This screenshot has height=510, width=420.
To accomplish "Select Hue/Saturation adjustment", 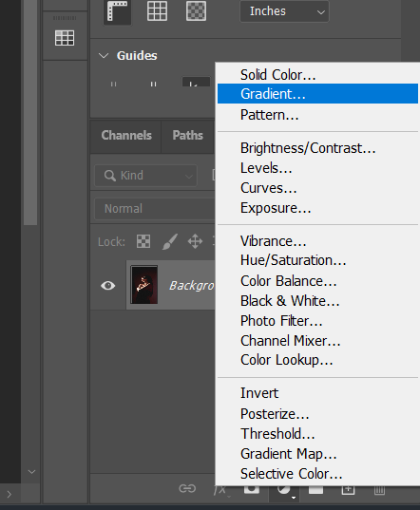I will click(293, 260).
